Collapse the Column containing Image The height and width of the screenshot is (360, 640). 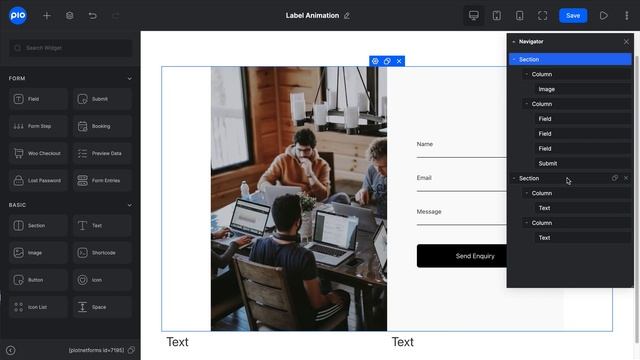point(527,74)
